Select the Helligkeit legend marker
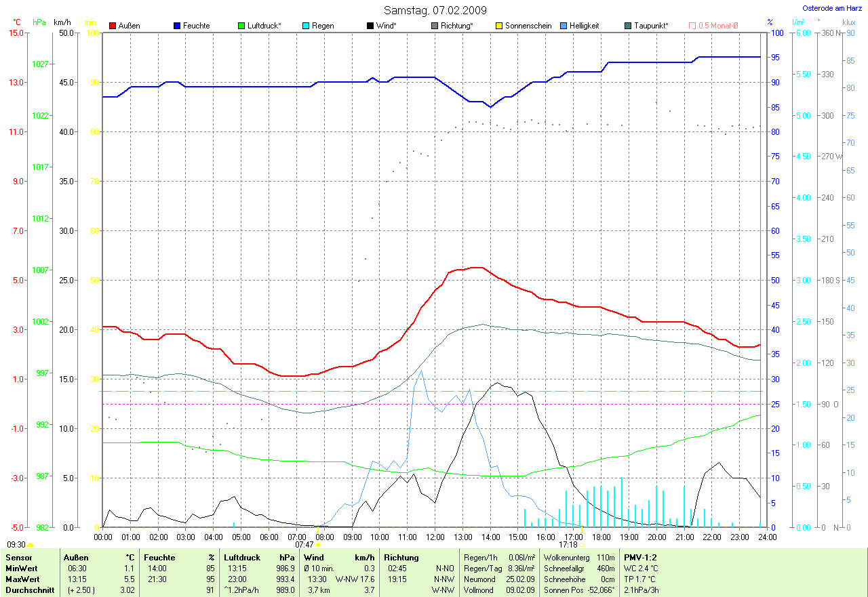The width and height of the screenshot is (868, 597). pyautogui.click(x=564, y=26)
